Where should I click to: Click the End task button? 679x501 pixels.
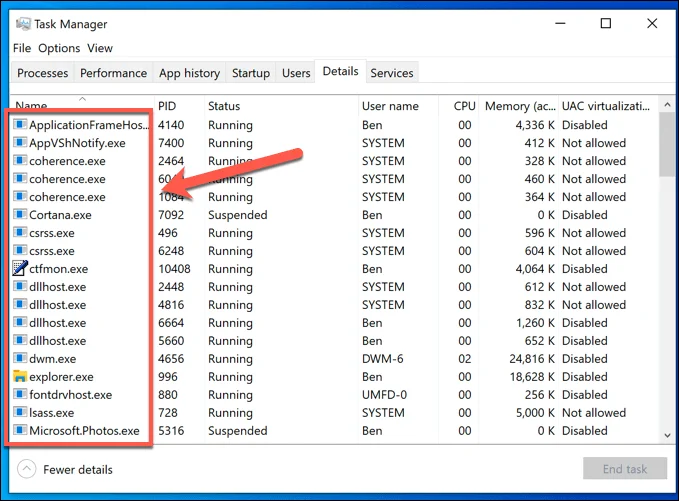pyautogui.click(x=625, y=469)
